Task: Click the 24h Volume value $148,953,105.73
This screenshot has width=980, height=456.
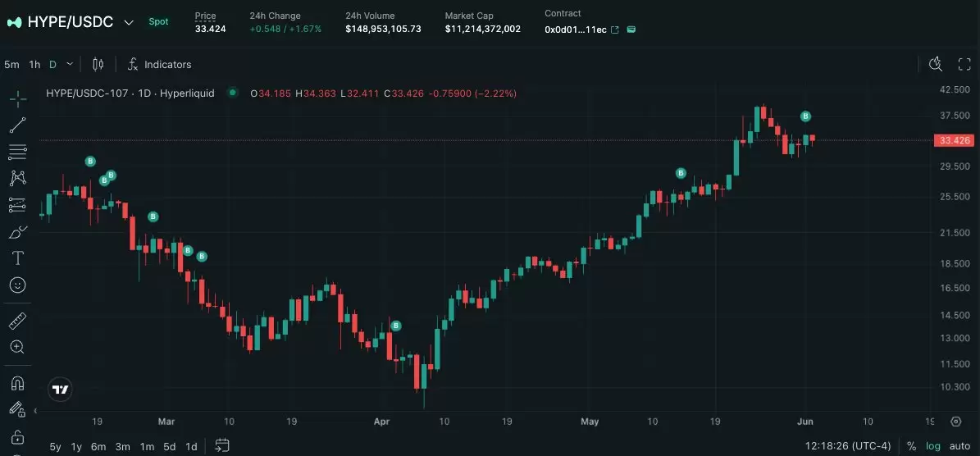Action: pyautogui.click(x=383, y=29)
